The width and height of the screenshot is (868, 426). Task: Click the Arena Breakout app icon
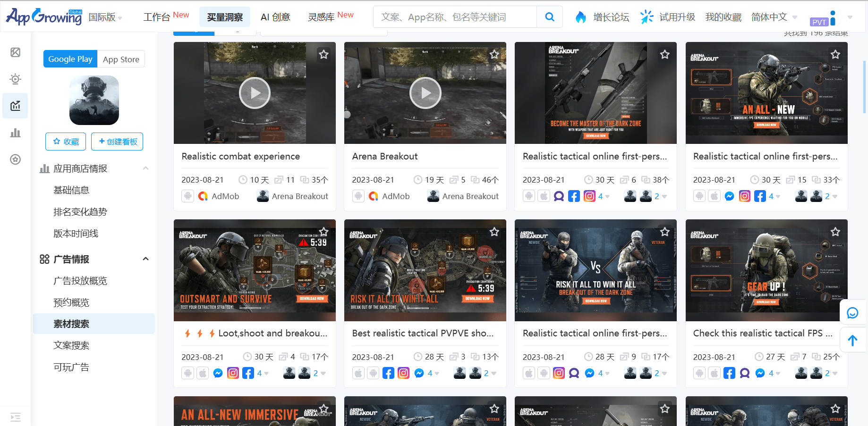94,100
